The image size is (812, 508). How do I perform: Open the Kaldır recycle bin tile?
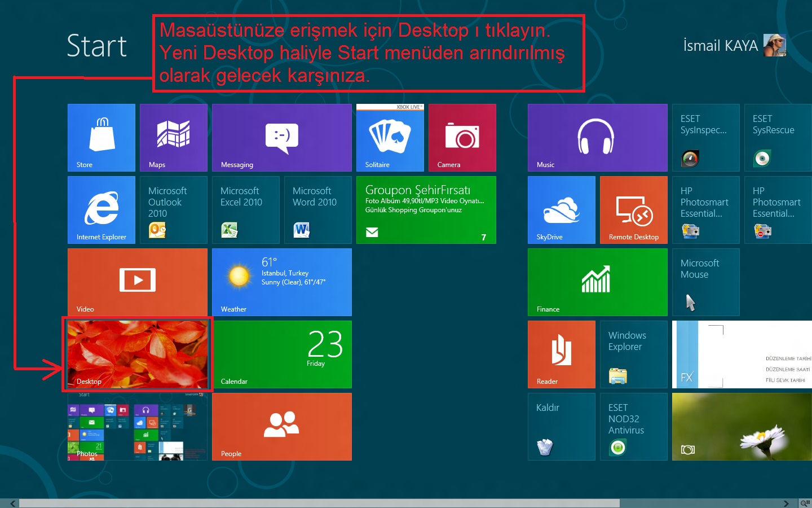[x=562, y=427]
